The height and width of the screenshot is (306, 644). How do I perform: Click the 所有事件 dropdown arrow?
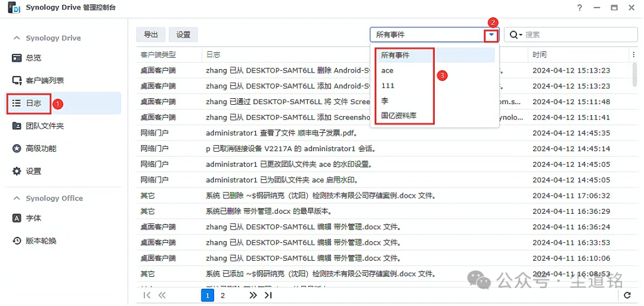click(x=491, y=35)
